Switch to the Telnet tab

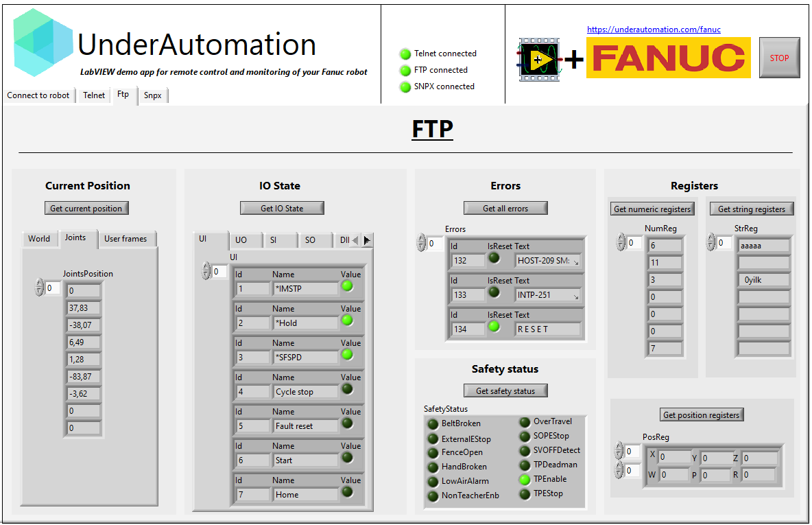coord(94,95)
